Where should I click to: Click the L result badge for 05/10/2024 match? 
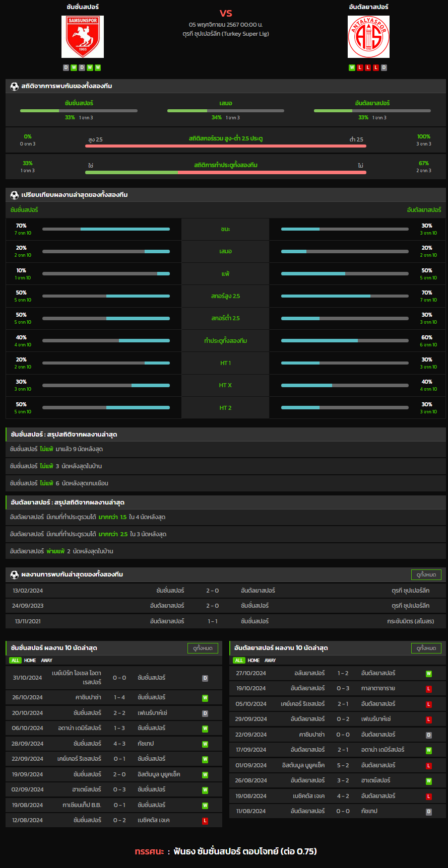click(429, 704)
